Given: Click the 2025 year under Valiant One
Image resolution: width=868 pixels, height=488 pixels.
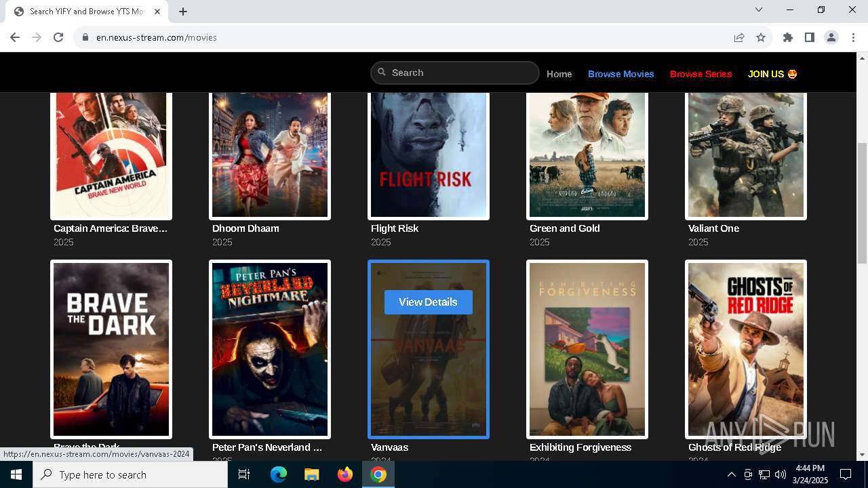Looking at the screenshot, I should pyautogui.click(x=698, y=242).
